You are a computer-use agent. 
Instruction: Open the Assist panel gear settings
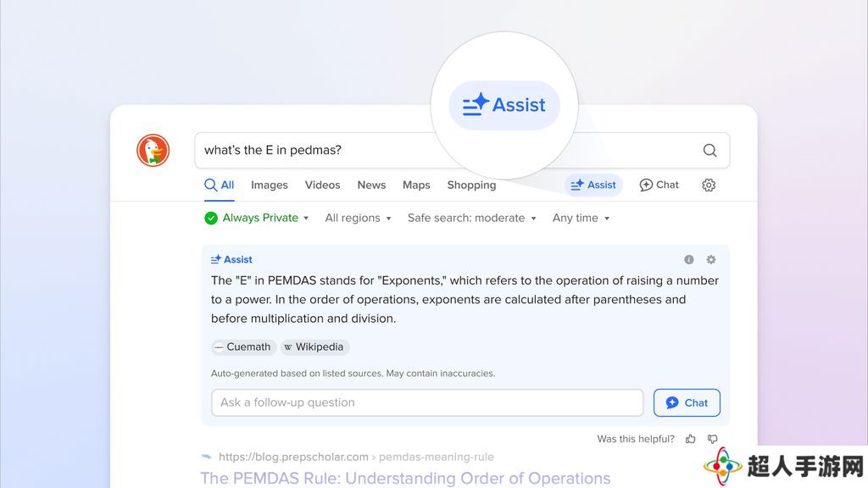click(x=711, y=259)
